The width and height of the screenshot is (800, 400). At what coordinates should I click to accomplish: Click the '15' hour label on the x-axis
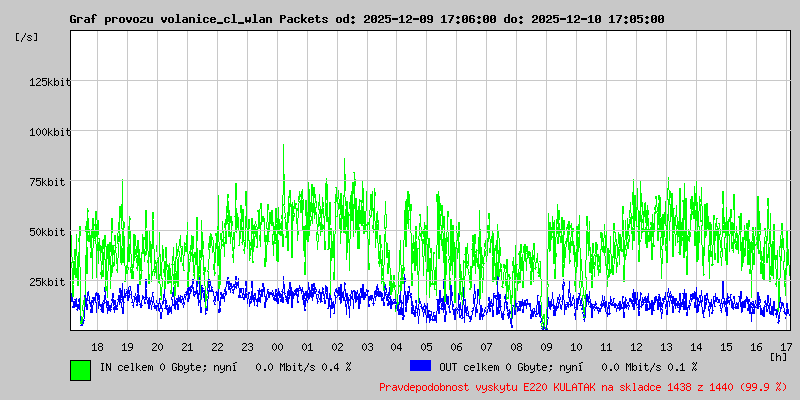click(726, 347)
